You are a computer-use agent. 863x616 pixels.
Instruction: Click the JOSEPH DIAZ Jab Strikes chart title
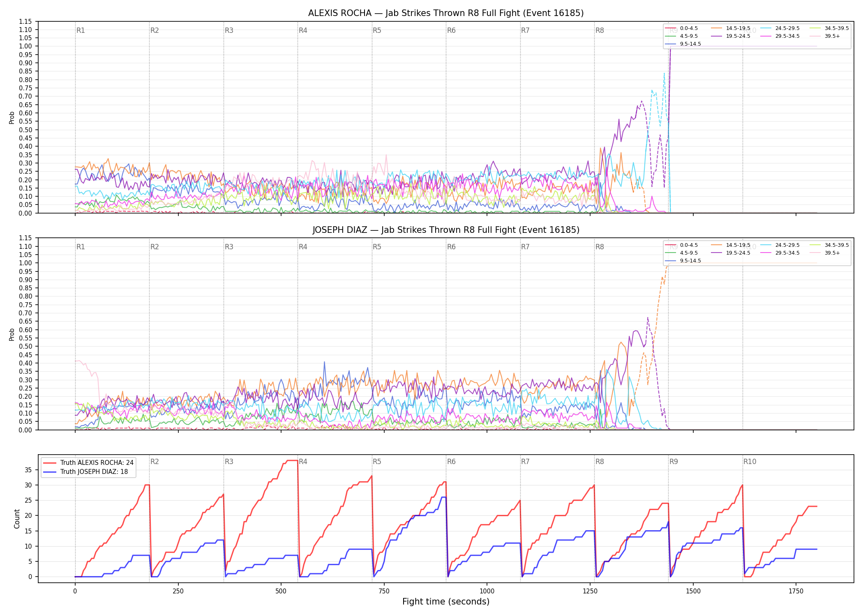(446, 230)
